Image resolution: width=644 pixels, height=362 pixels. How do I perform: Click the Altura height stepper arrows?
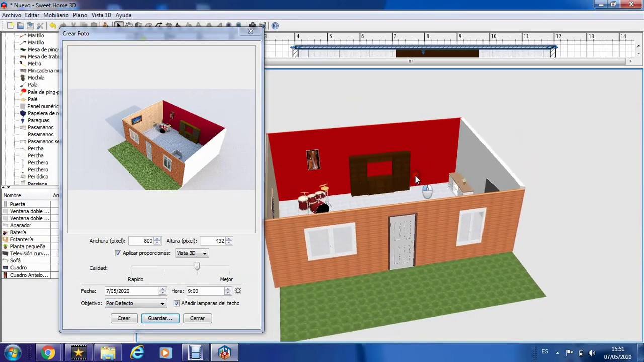point(229,241)
